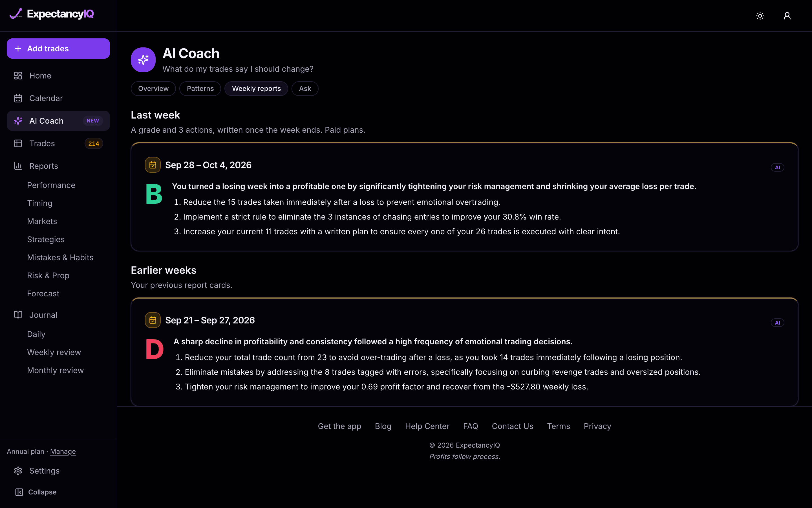Expand the Reports section

pos(58,166)
